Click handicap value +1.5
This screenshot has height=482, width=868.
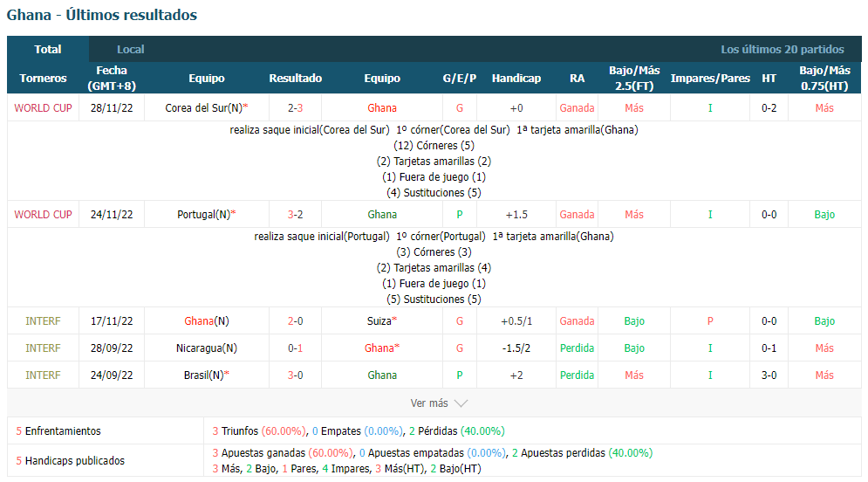516,215
